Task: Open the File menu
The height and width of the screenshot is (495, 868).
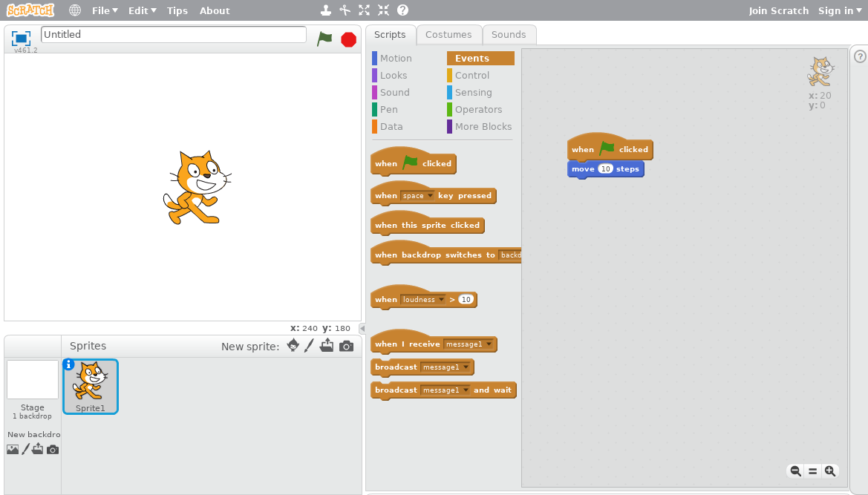Action: [x=105, y=10]
